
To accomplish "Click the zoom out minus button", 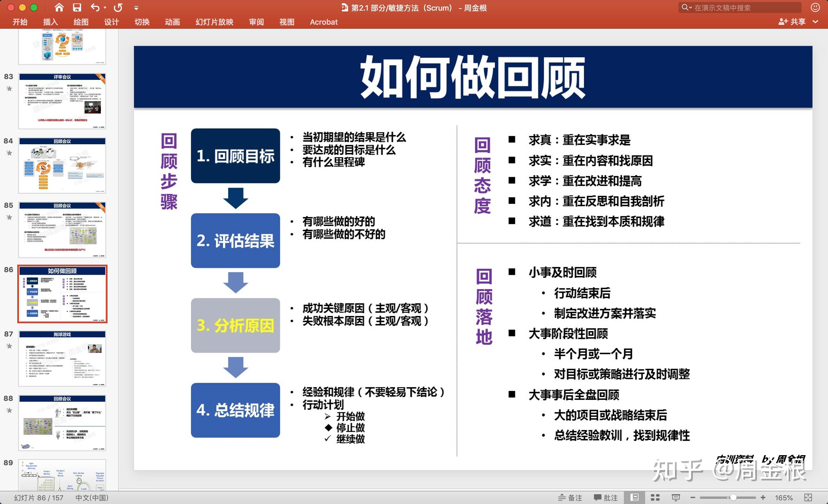I will 693,498.
